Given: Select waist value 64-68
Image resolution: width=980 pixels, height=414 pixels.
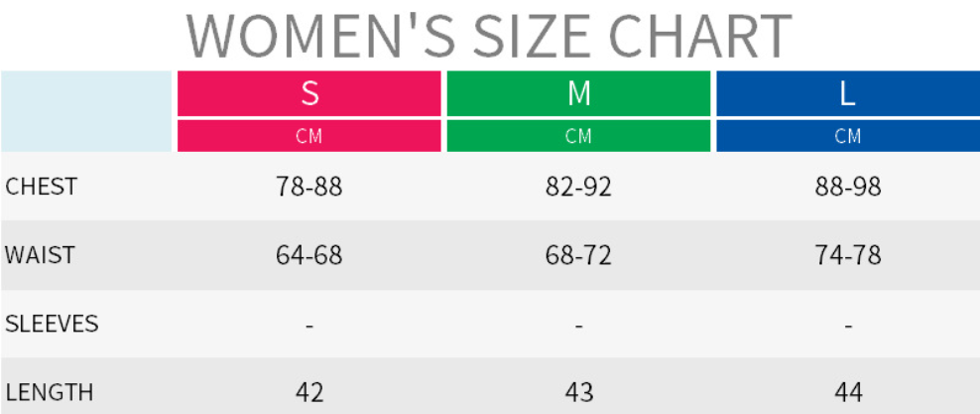Looking at the screenshot, I should [x=309, y=255].
